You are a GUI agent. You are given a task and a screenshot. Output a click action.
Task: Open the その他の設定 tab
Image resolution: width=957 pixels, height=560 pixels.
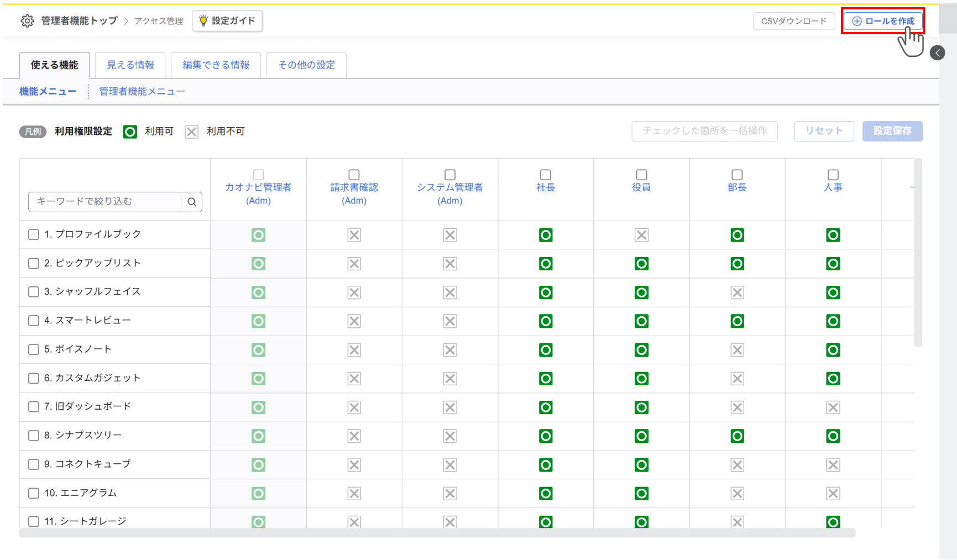[306, 65]
